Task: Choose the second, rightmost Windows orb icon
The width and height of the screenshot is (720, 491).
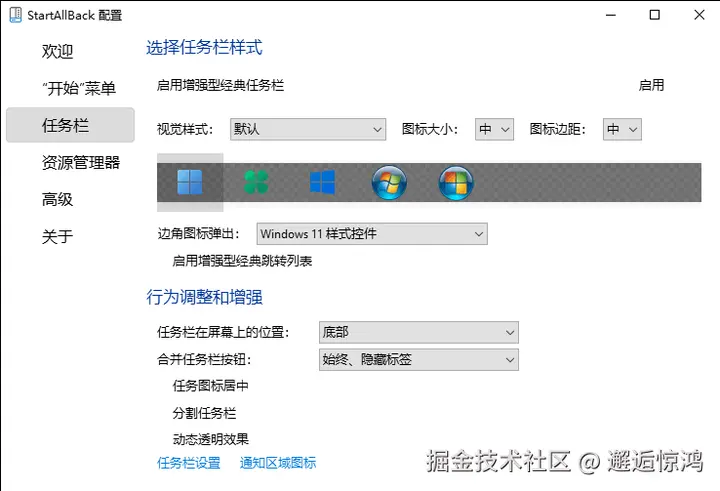Action: pyautogui.click(x=456, y=182)
